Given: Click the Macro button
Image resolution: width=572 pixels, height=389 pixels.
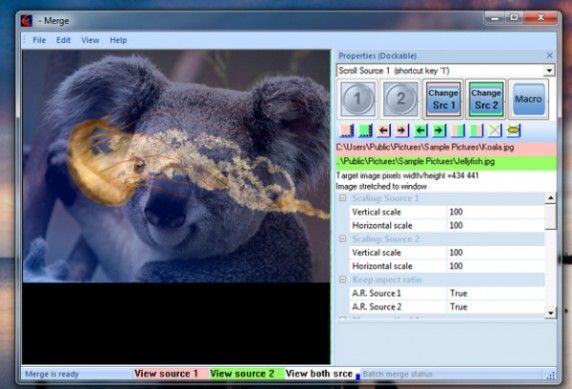Looking at the screenshot, I should pyautogui.click(x=528, y=99).
